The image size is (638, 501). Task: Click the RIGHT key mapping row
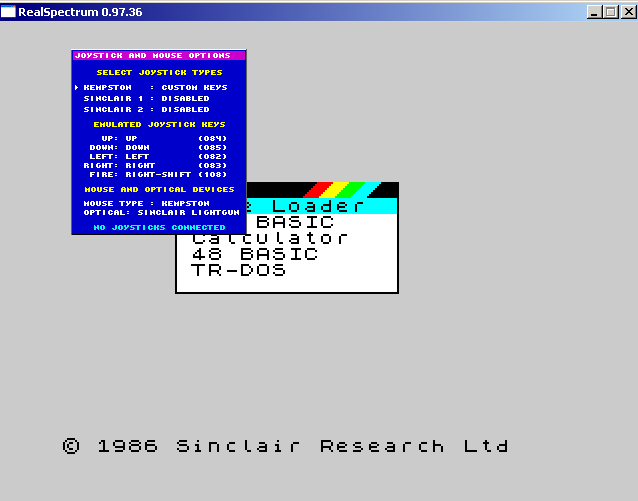pos(155,165)
